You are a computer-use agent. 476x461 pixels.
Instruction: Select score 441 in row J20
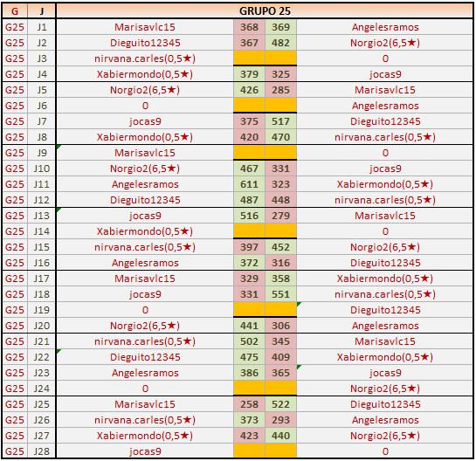pyautogui.click(x=249, y=326)
